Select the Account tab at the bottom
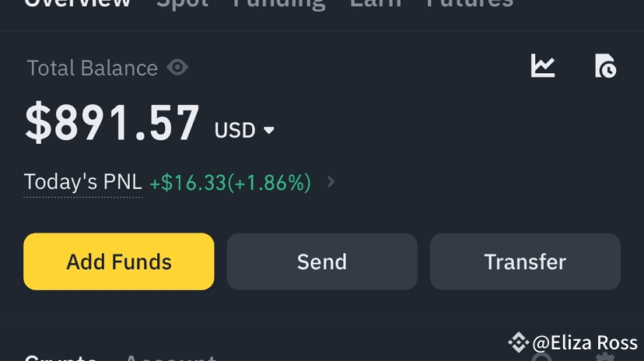The width and height of the screenshot is (644, 361). coord(170,358)
